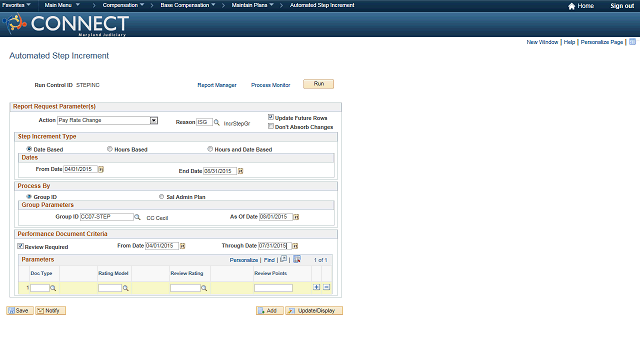Viewport: 640px width, 360px height.
Task: Click Personalize link in Parameters grid
Action: [x=244, y=260]
